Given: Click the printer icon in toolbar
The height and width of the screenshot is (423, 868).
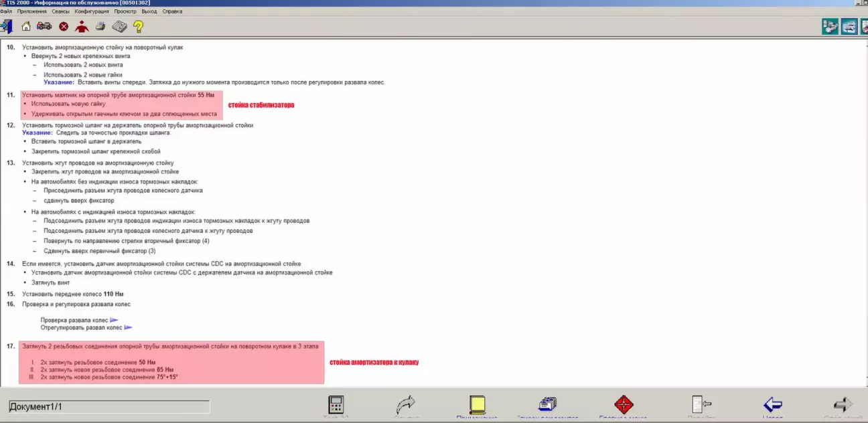Looking at the screenshot, I should point(100,27).
